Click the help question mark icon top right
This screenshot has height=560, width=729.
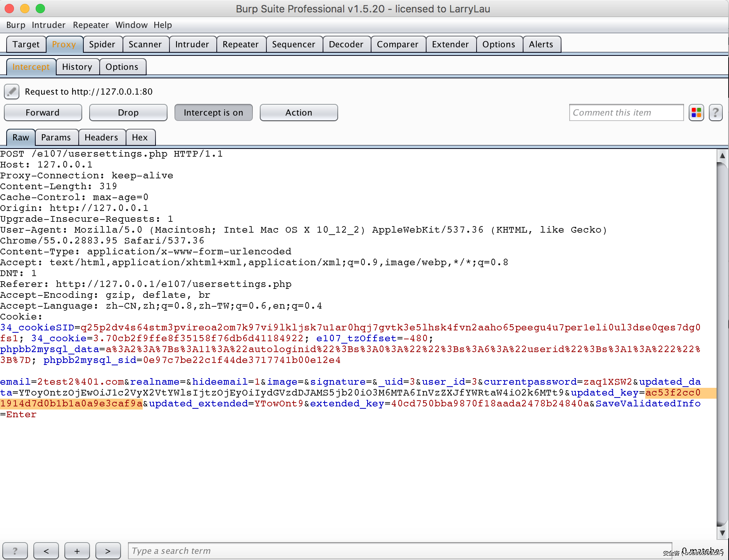click(716, 112)
